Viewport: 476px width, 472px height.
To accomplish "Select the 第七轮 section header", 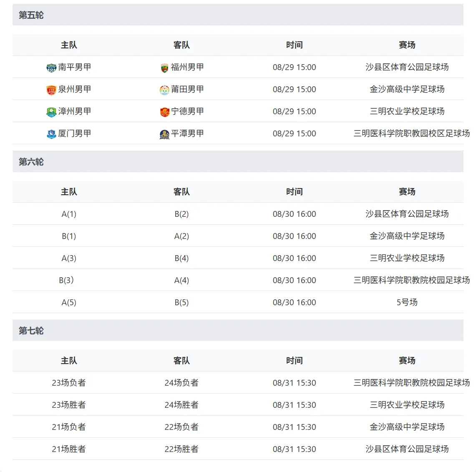I will pos(238,330).
